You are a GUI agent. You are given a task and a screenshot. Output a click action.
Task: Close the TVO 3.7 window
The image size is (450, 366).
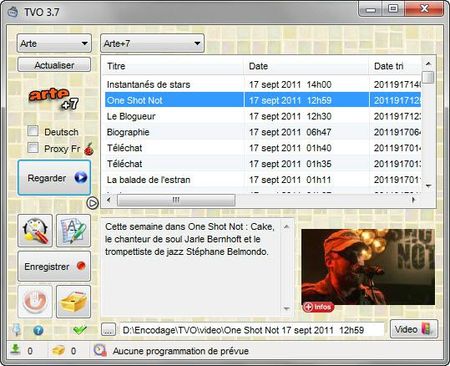(424, 9)
